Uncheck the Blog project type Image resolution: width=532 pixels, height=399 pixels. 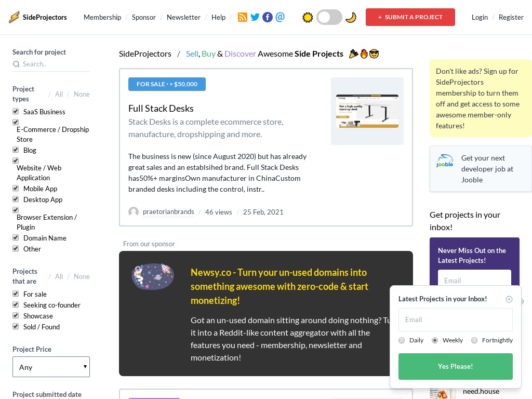pyautogui.click(x=16, y=150)
